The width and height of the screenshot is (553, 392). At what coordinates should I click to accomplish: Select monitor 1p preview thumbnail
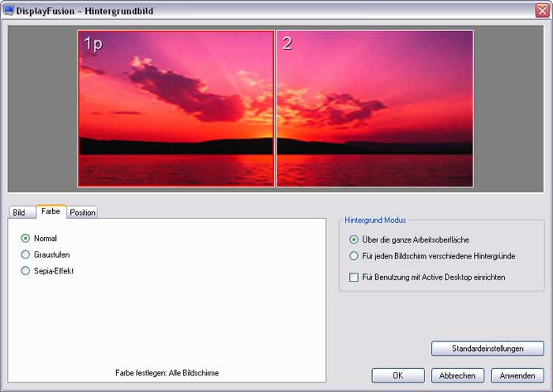176,109
